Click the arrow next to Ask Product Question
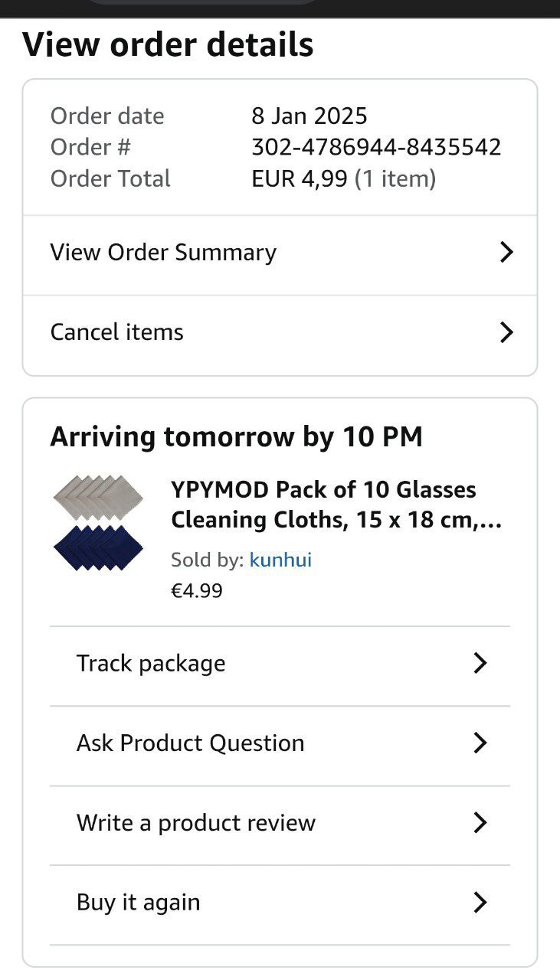This screenshot has width=560, height=980. (x=480, y=743)
